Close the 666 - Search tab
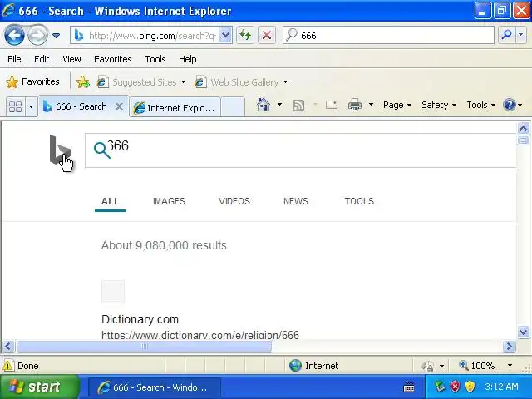532x399 pixels. (119, 106)
